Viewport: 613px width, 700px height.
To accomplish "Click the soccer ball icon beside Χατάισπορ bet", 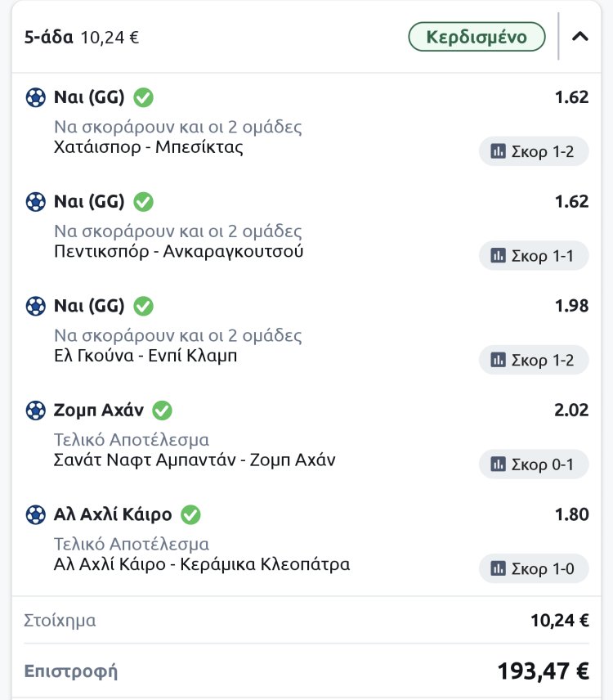I will click(x=35, y=98).
